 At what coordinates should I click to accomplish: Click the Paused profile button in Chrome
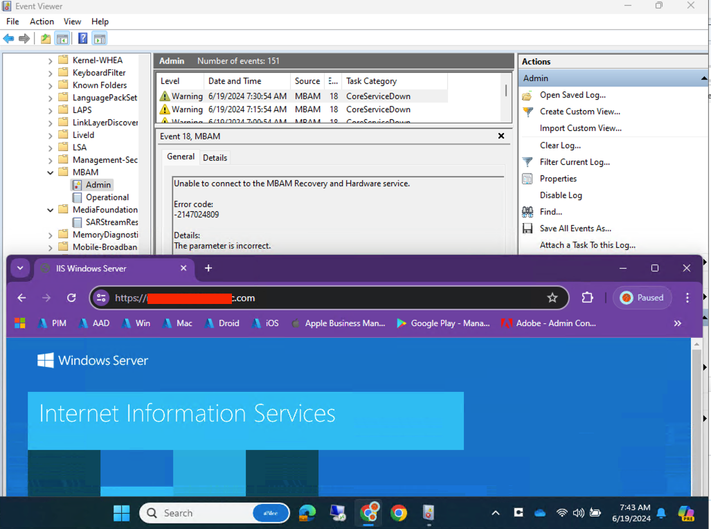pyautogui.click(x=642, y=298)
